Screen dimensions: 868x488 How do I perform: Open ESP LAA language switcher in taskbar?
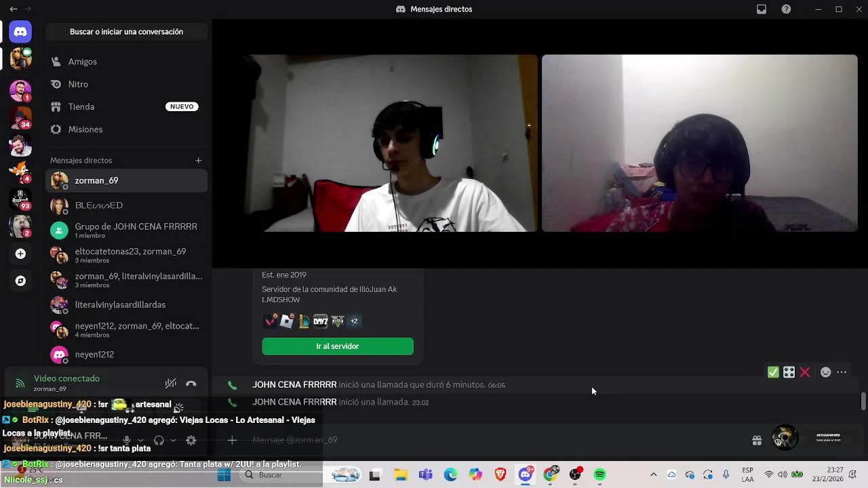[747, 474]
